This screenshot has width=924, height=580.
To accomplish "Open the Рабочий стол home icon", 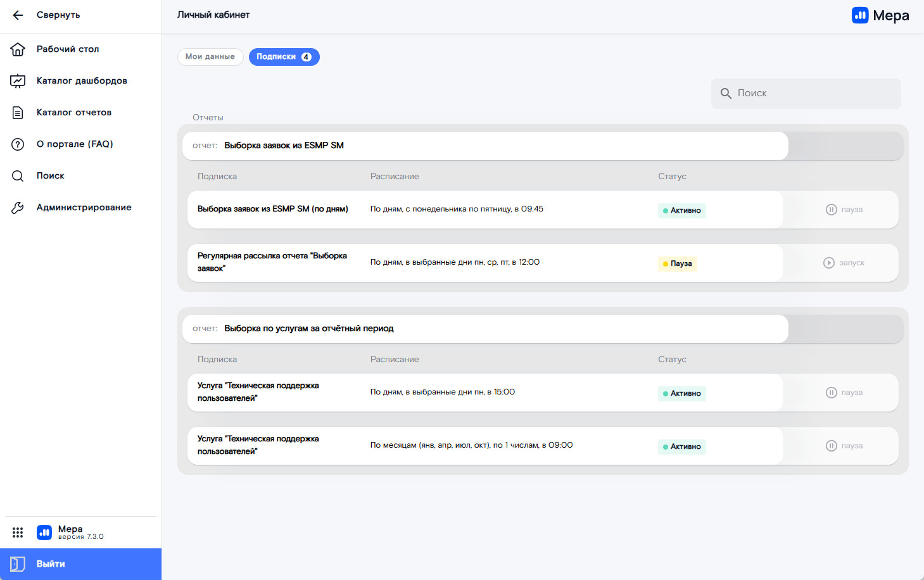I will tap(18, 49).
